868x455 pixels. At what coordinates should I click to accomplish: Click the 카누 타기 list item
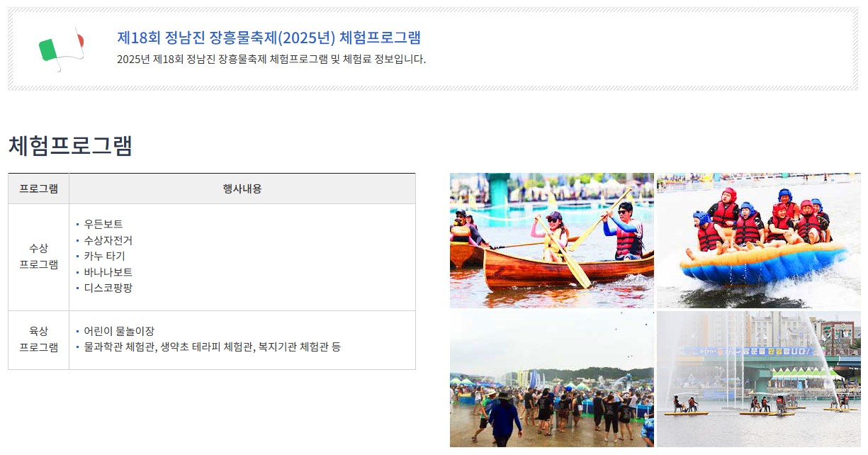[x=104, y=256]
